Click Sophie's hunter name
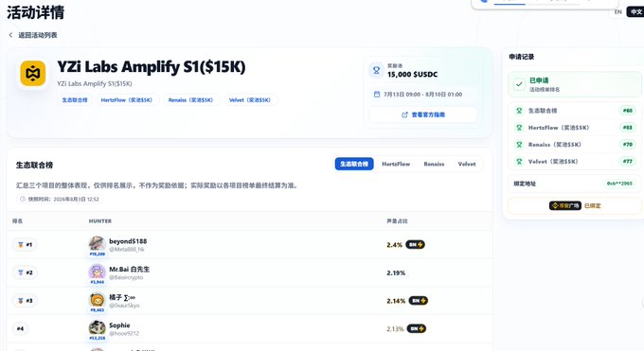Screen dimensions: 644x351 (x=119, y=325)
